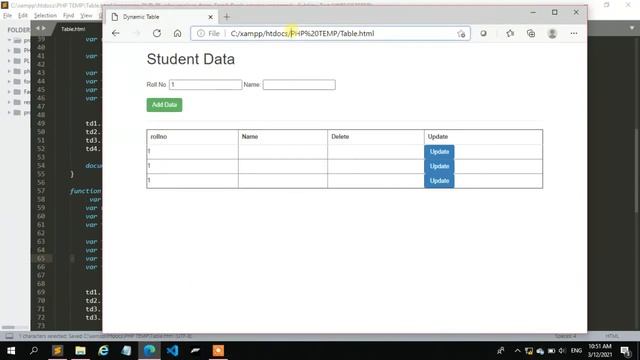The image size is (640, 360).
Task: Click line number 65 in Sublime gutter
Action: pos(41,258)
